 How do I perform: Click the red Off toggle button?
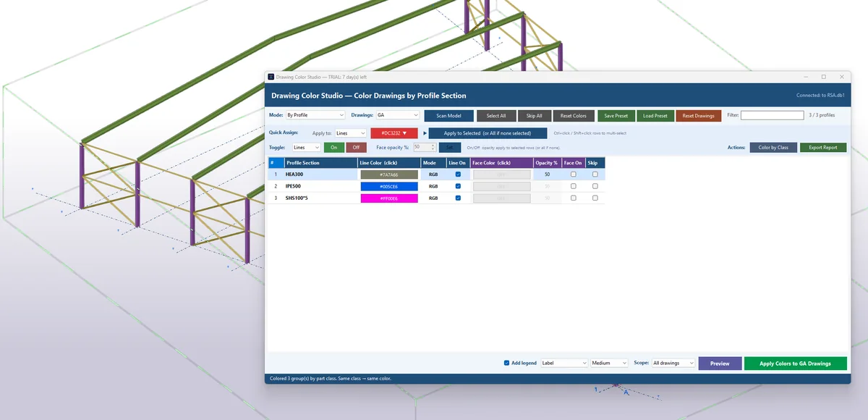(x=356, y=147)
